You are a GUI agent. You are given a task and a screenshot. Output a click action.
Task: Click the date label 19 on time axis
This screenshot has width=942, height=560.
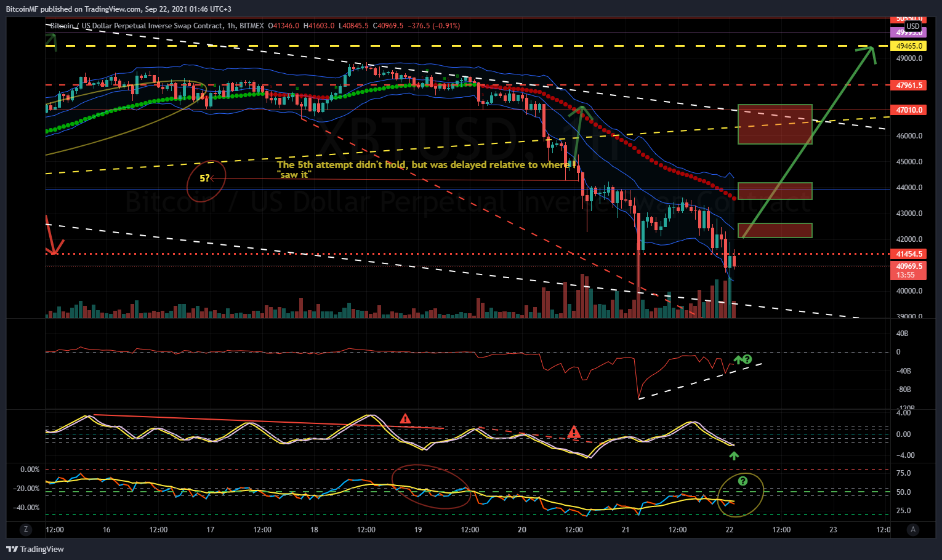coord(418,530)
